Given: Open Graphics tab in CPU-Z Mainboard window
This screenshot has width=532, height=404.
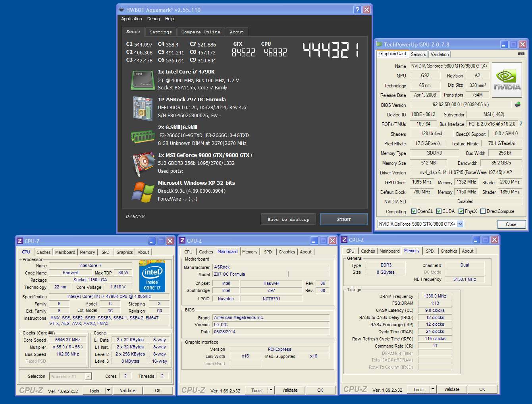Looking at the screenshot, I should click(x=287, y=252).
